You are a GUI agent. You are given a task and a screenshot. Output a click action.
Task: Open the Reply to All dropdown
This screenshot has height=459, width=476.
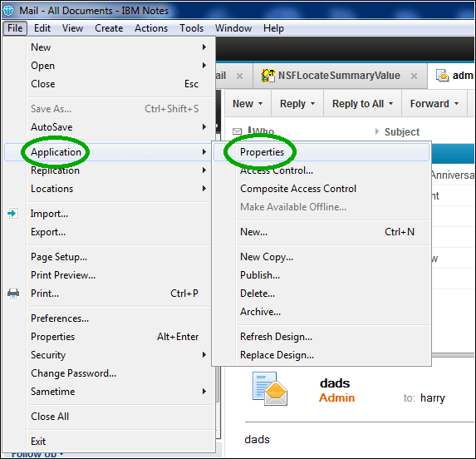(x=363, y=104)
